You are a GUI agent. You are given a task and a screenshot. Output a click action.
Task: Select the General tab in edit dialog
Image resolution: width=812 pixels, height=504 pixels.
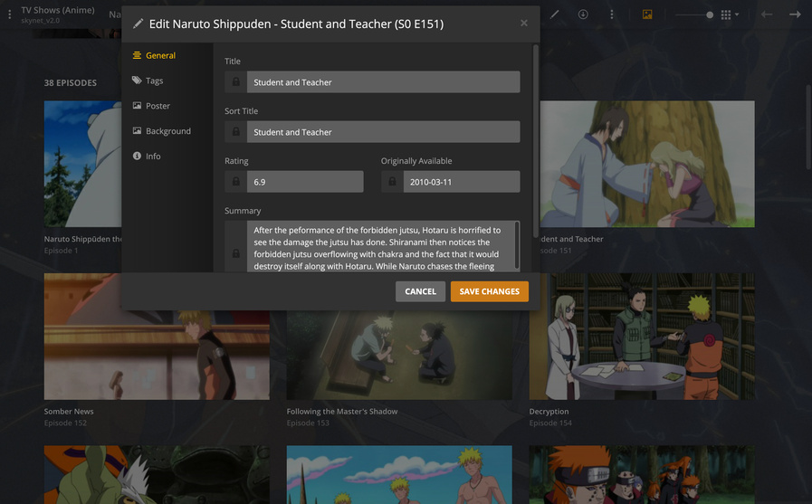point(154,55)
